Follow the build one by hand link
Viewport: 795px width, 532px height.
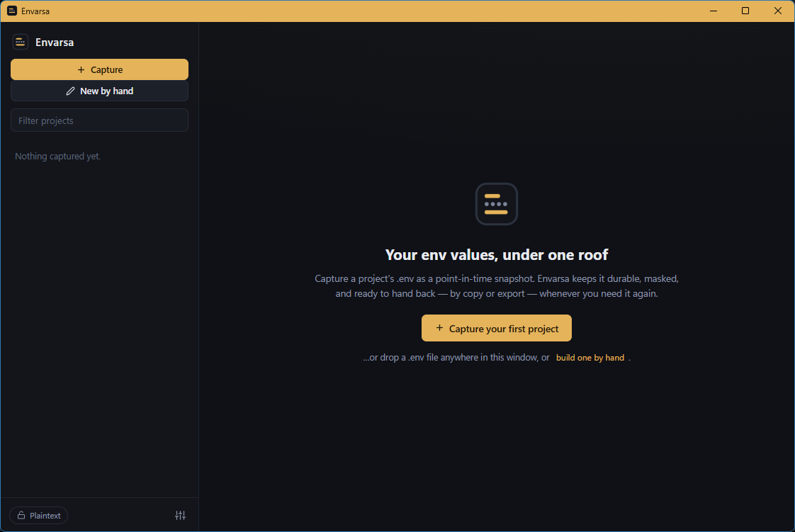pyautogui.click(x=590, y=358)
